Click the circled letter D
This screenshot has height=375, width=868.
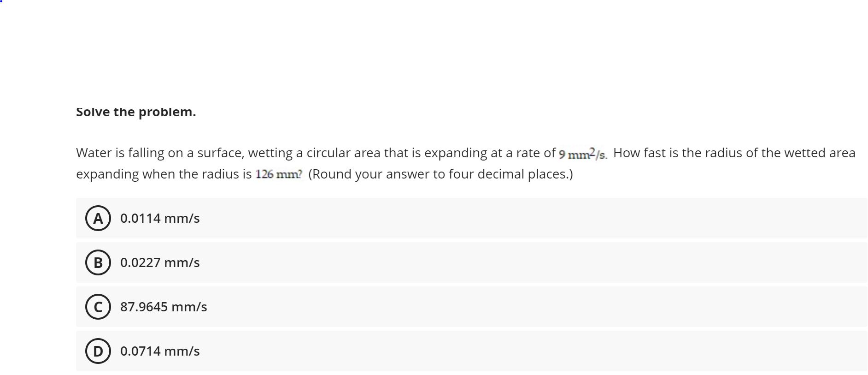pyautogui.click(x=98, y=351)
